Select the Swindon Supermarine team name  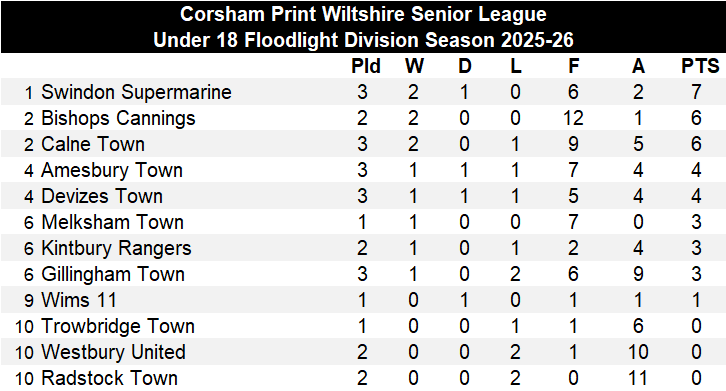[x=136, y=92]
